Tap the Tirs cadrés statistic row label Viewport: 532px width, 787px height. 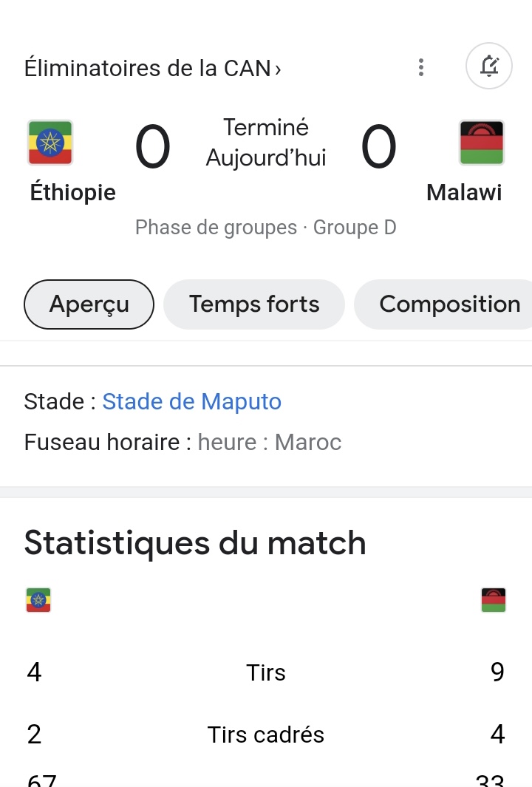tap(266, 735)
